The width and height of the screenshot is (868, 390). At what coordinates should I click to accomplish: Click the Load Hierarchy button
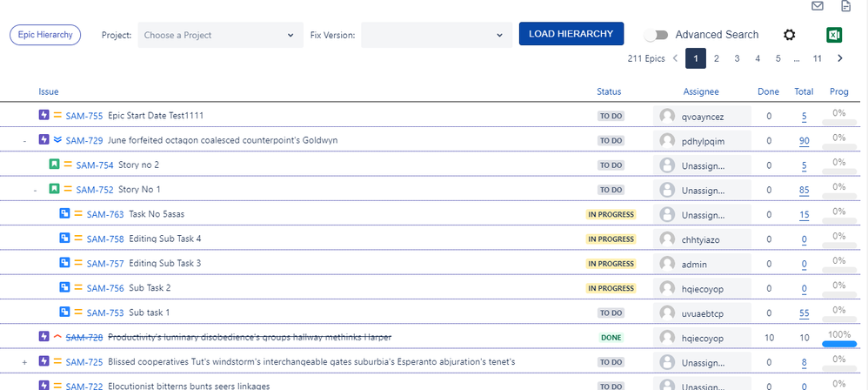pyautogui.click(x=571, y=34)
